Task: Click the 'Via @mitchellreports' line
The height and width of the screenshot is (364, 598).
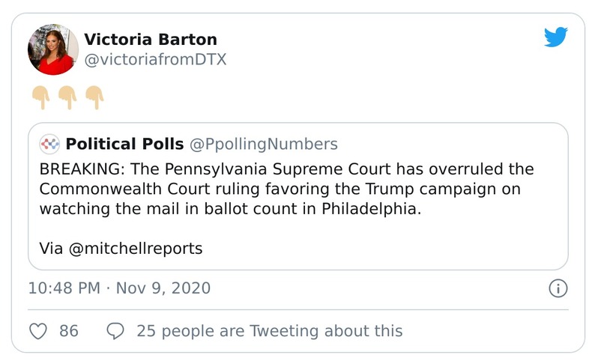Action: [x=121, y=248]
